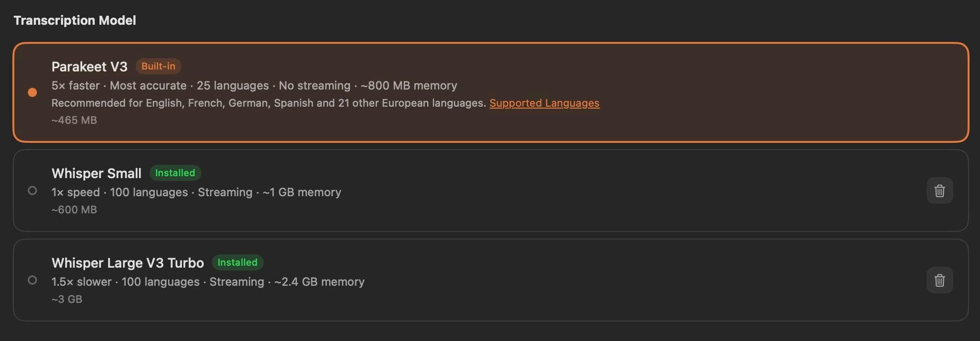Open the Supported Languages link
980x341 pixels.
click(x=544, y=103)
